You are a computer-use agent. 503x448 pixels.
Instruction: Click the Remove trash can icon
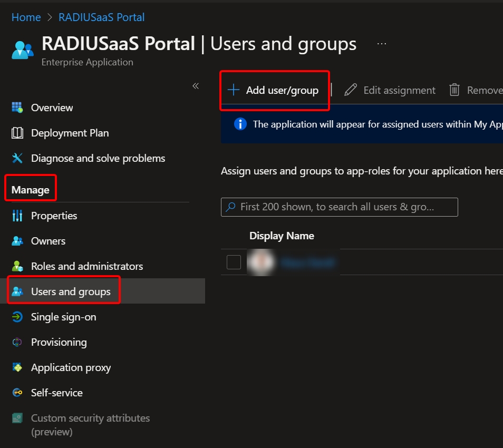[x=454, y=90]
